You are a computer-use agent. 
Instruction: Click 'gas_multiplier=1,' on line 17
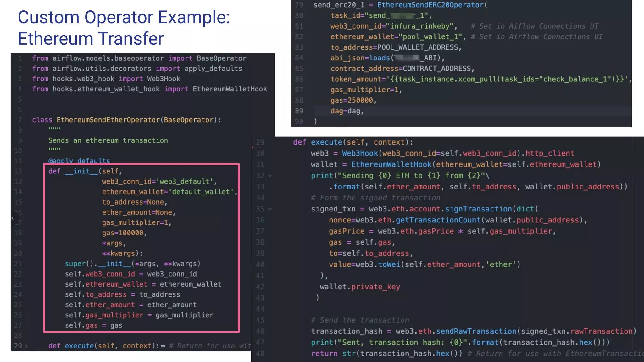[136, 223]
